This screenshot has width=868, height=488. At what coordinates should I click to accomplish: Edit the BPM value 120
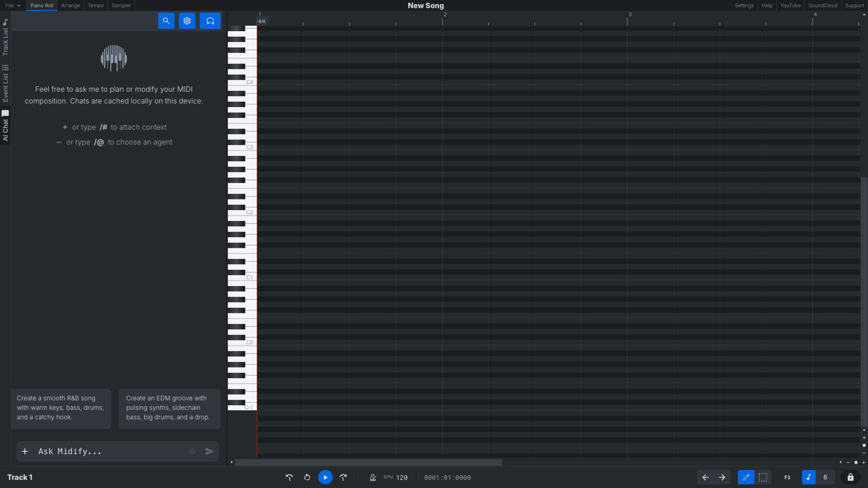[x=402, y=478]
